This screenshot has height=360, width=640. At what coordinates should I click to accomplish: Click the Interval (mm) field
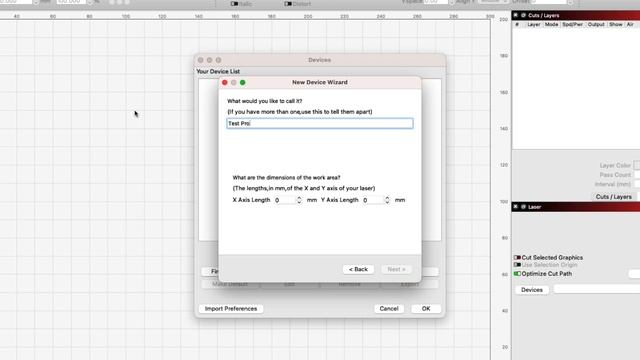click(637, 184)
